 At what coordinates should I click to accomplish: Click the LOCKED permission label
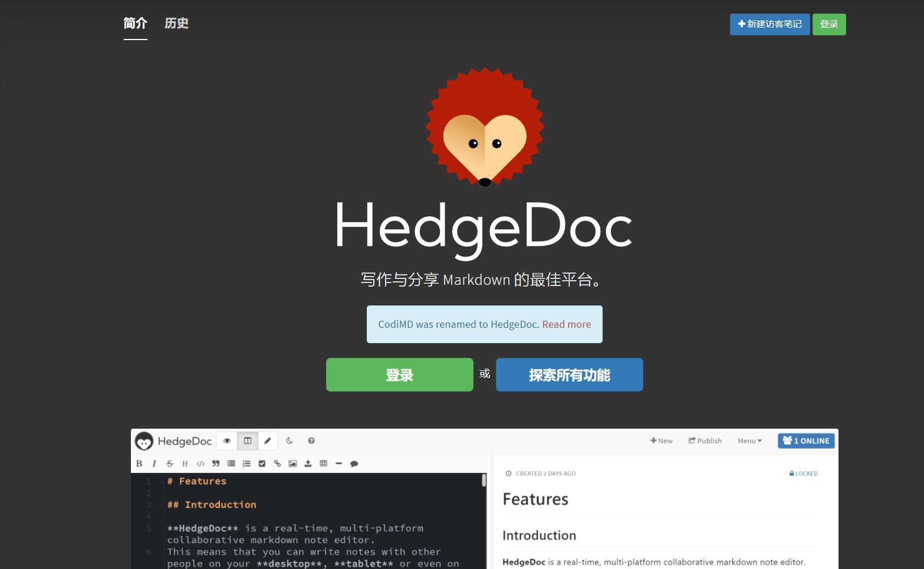803,473
